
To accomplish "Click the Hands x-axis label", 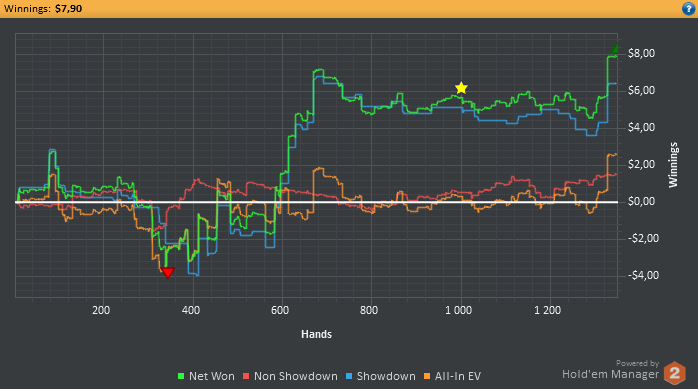I will 316,334.
